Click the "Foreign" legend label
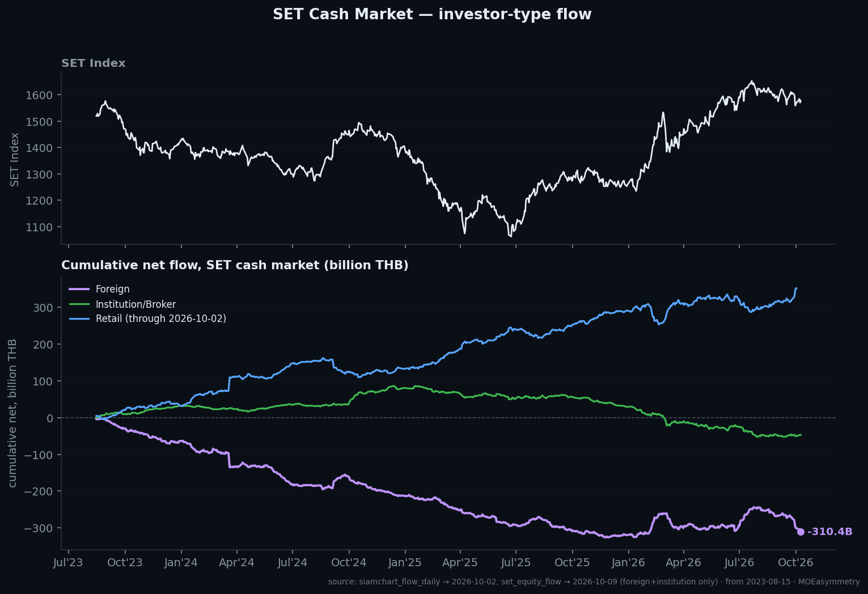Screen dimensions: 868x594 pos(113,289)
